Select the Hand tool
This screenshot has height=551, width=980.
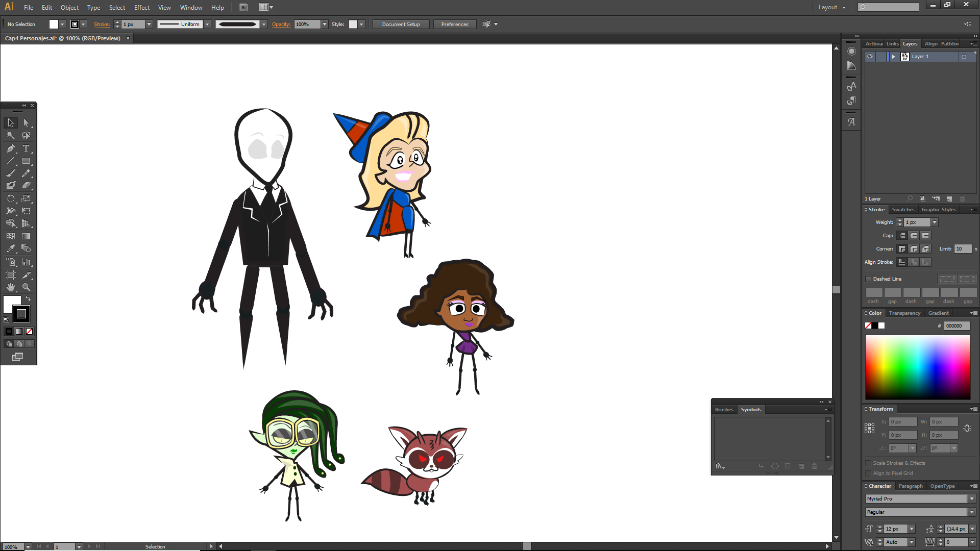[11, 288]
